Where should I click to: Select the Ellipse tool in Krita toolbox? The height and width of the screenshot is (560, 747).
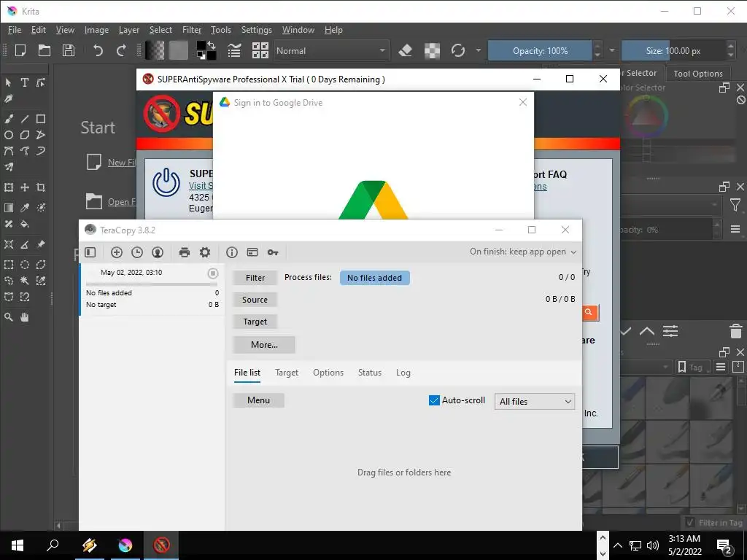[9, 135]
